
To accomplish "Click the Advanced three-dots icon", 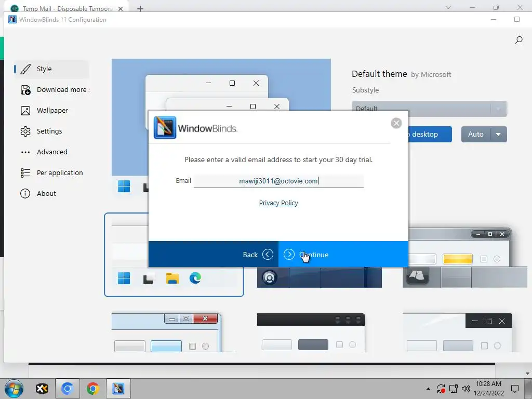I will [25, 152].
